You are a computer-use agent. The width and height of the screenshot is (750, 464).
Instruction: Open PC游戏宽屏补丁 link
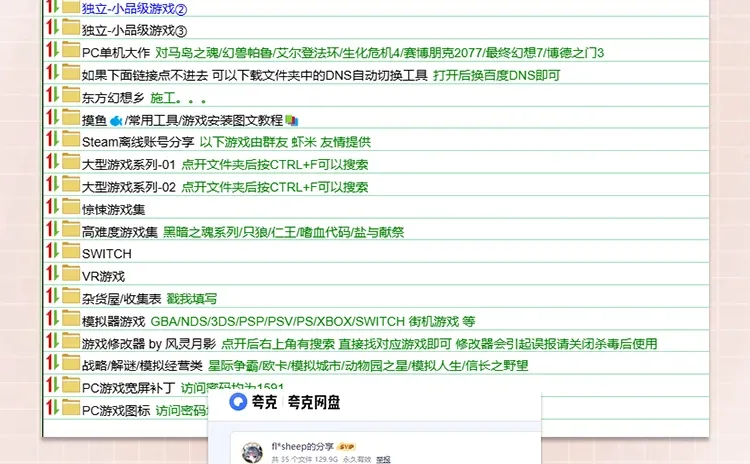(129, 388)
